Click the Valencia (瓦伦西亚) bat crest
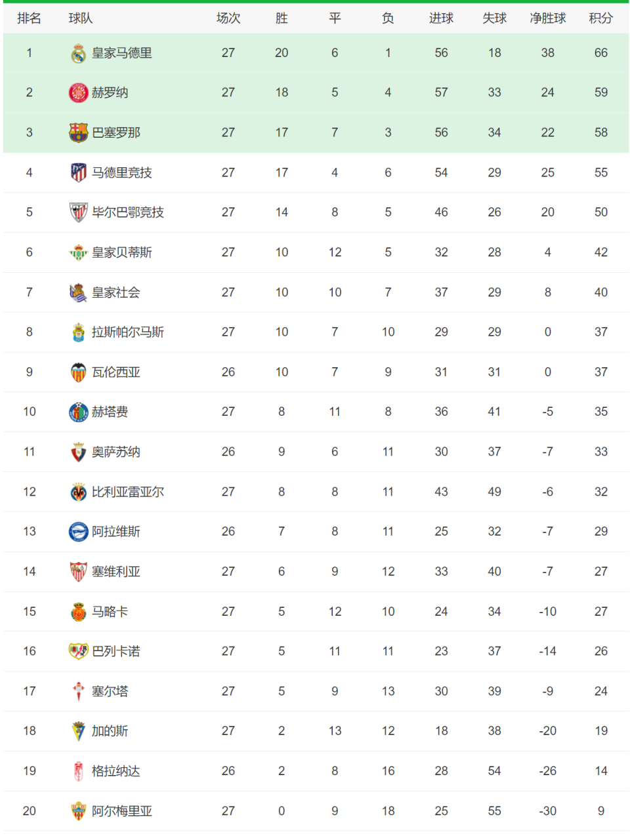Screen dimensions: 630x840 [x=78, y=372]
